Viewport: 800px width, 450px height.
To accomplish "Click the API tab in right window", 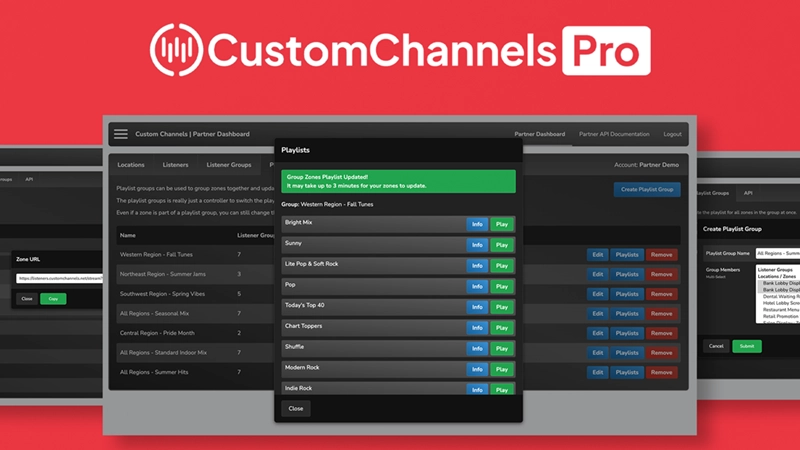I will 748,193.
